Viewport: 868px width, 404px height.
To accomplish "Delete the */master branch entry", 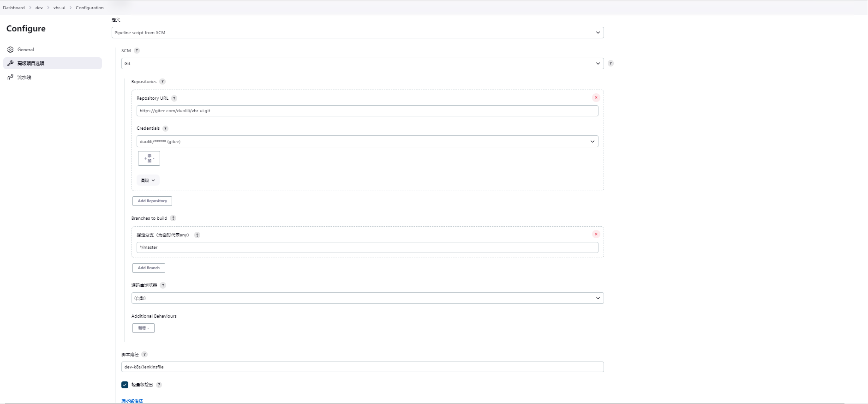I will coord(596,234).
